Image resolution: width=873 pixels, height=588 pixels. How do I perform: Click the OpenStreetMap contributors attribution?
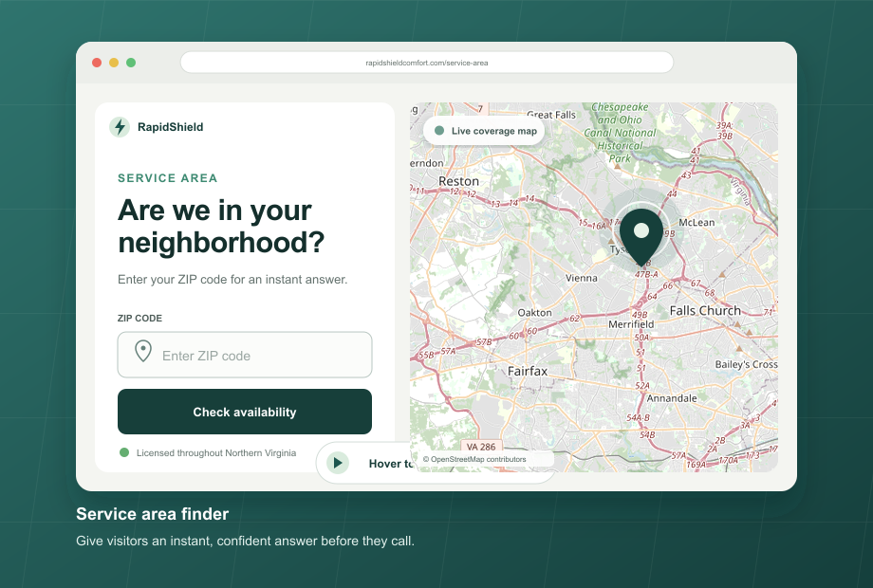point(474,460)
